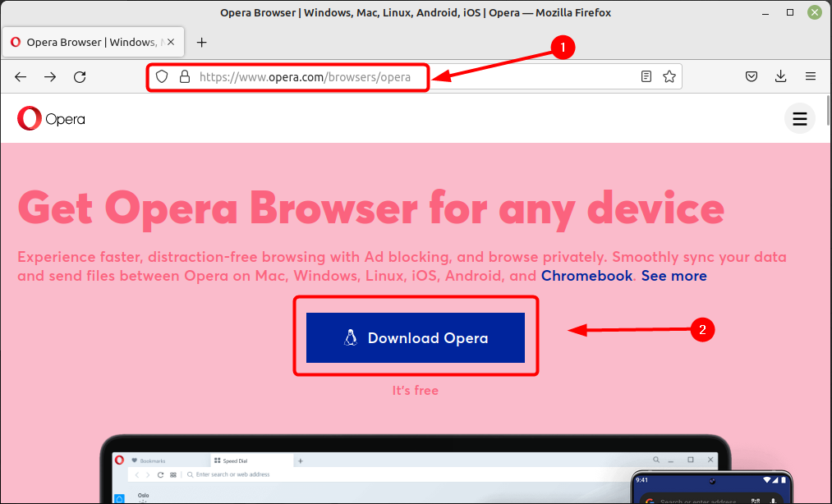Image resolution: width=832 pixels, height=504 pixels.
Task: Close the Firefox window
Action: coord(815,13)
